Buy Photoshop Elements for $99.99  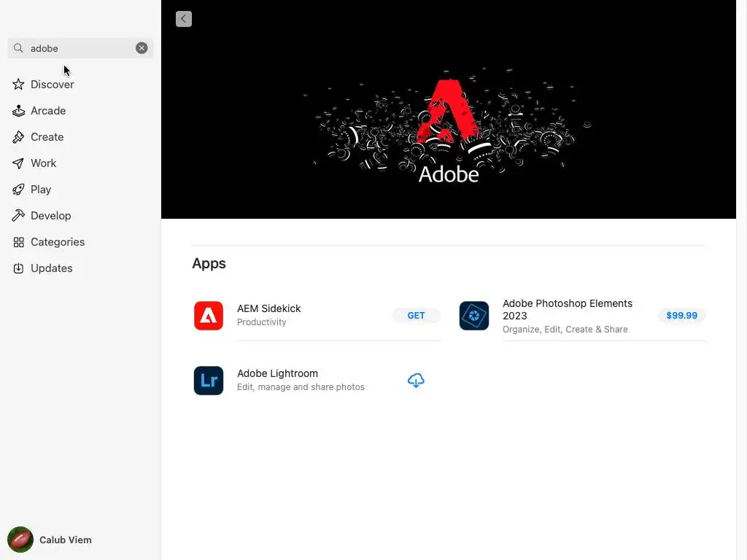681,315
